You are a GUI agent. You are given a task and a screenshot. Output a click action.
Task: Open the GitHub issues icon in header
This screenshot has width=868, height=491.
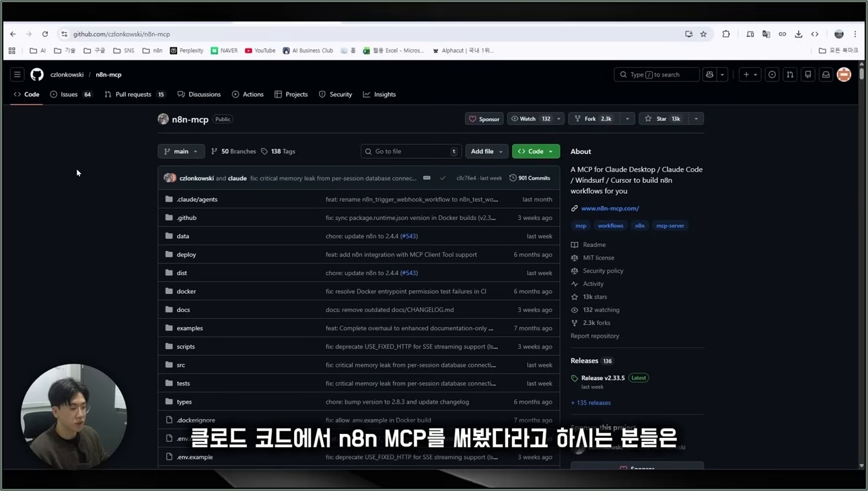[772, 75]
